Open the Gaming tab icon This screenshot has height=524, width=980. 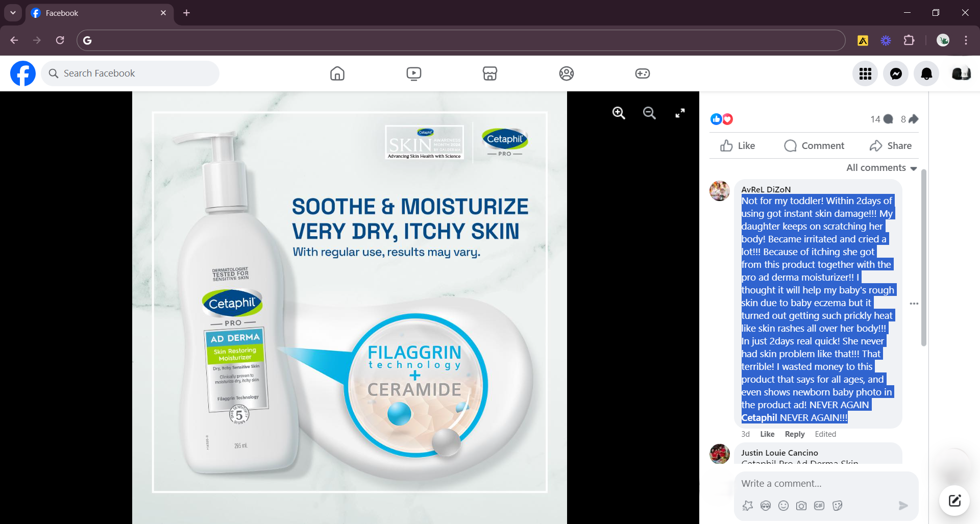pos(643,73)
